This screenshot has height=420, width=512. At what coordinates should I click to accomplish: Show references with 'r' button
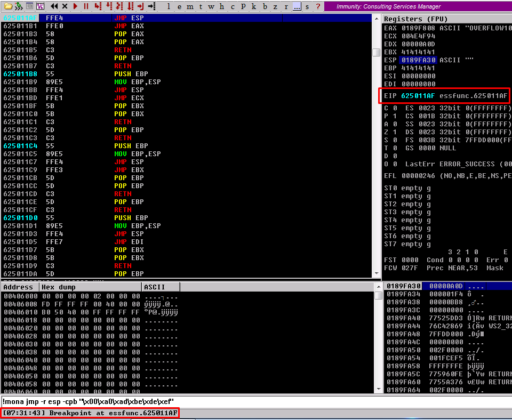pos(286,6)
